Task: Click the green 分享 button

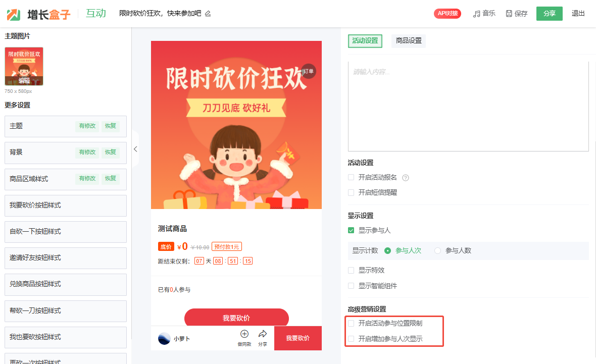Action: (549, 14)
